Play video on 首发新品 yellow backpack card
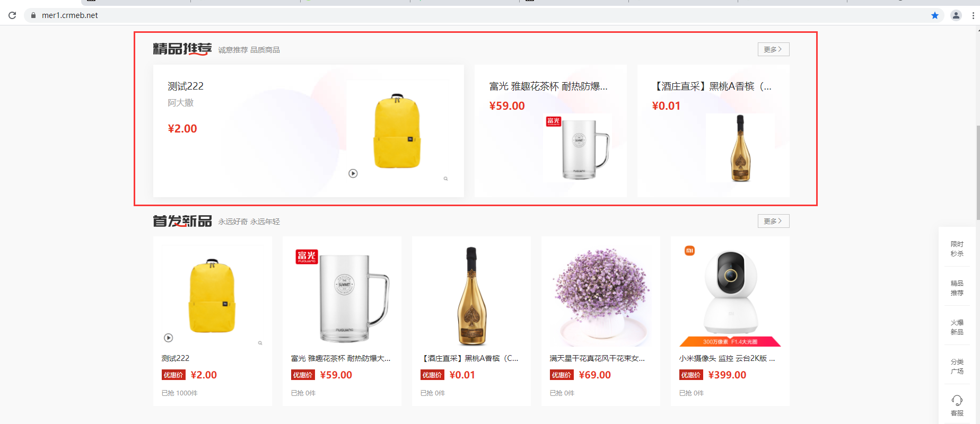Screen dimensions: 980x424 (169, 338)
